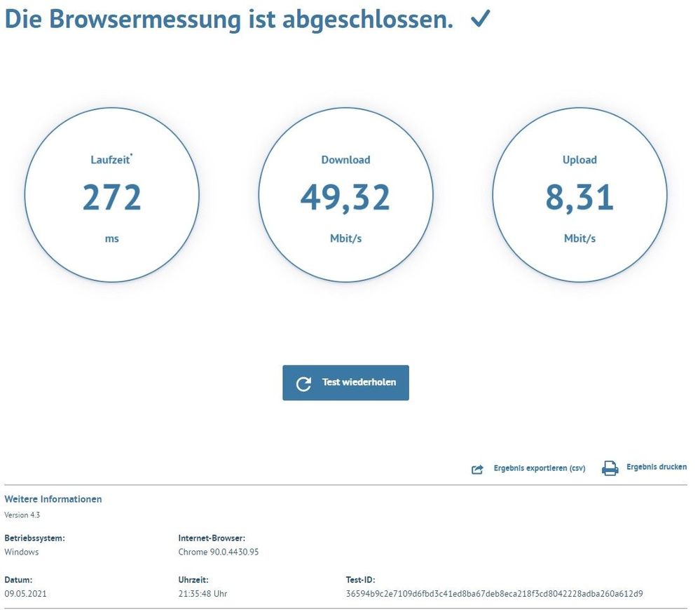Screen dimensions: 700x610
Task: Click the 49,32 Mbit/s download value
Action: [346, 197]
